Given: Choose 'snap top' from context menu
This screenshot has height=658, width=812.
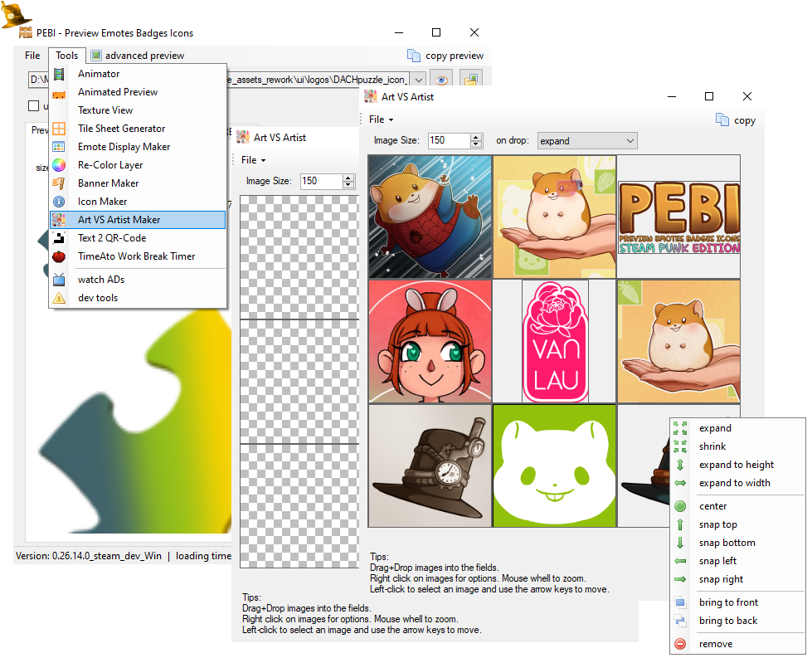Looking at the screenshot, I should 717,524.
